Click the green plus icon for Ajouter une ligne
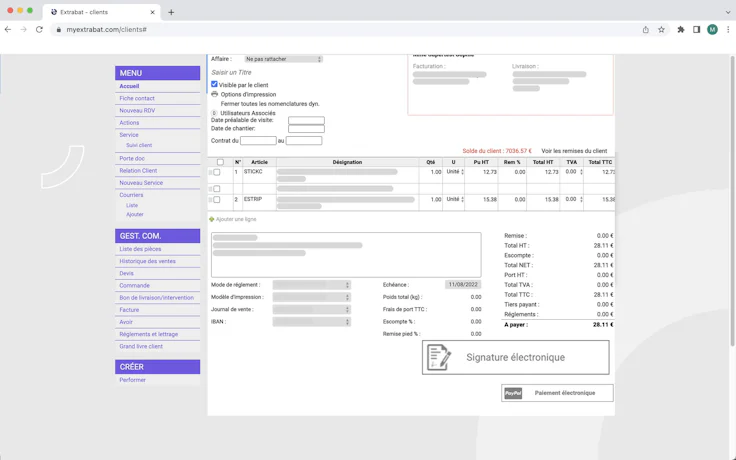The width and height of the screenshot is (736, 460). click(x=211, y=219)
